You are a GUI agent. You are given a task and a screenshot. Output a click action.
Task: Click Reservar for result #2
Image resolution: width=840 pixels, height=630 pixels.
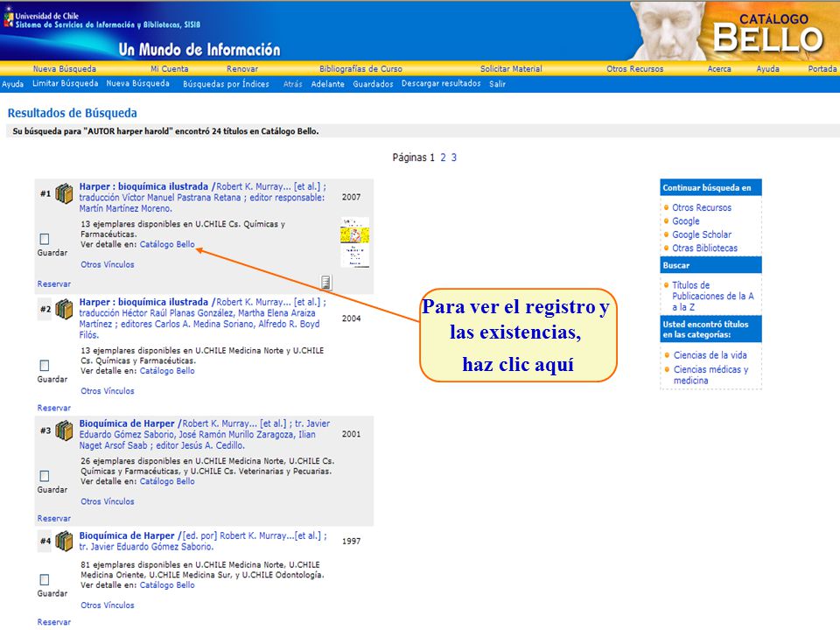53,408
